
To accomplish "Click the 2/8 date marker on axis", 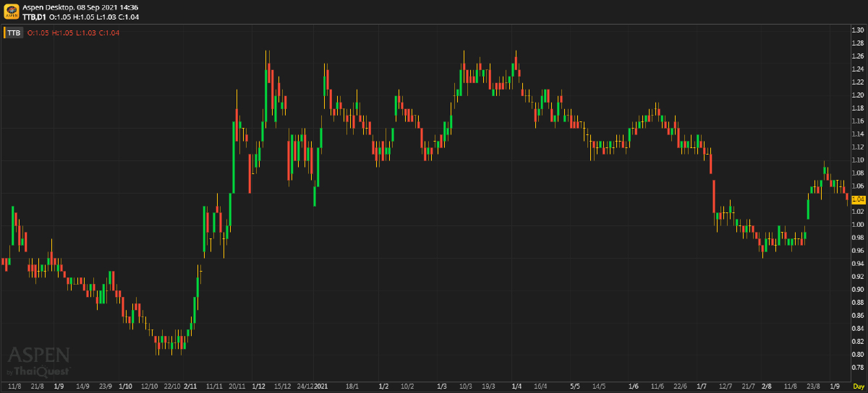I will [x=767, y=387].
